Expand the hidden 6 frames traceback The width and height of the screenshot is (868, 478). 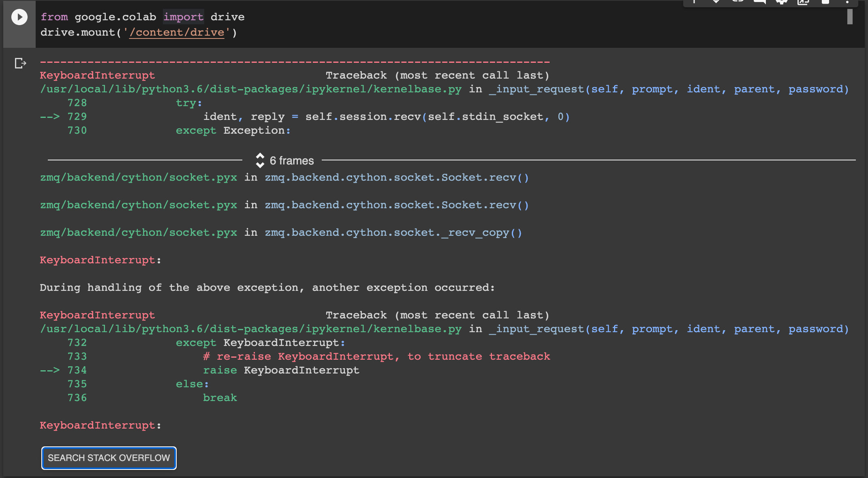[291, 160]
